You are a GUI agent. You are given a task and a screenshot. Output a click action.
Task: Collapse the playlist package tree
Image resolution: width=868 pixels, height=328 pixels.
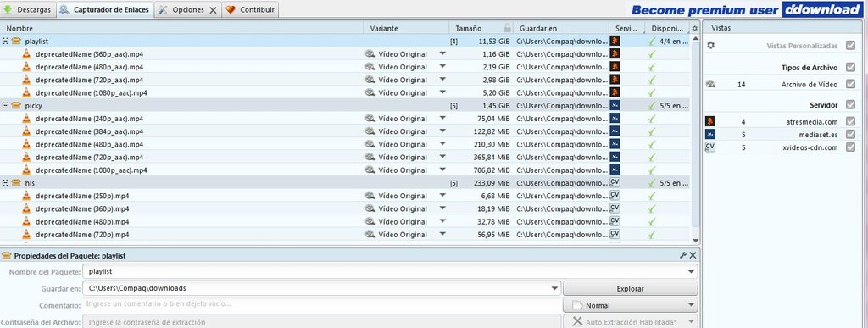pos(6,41)
